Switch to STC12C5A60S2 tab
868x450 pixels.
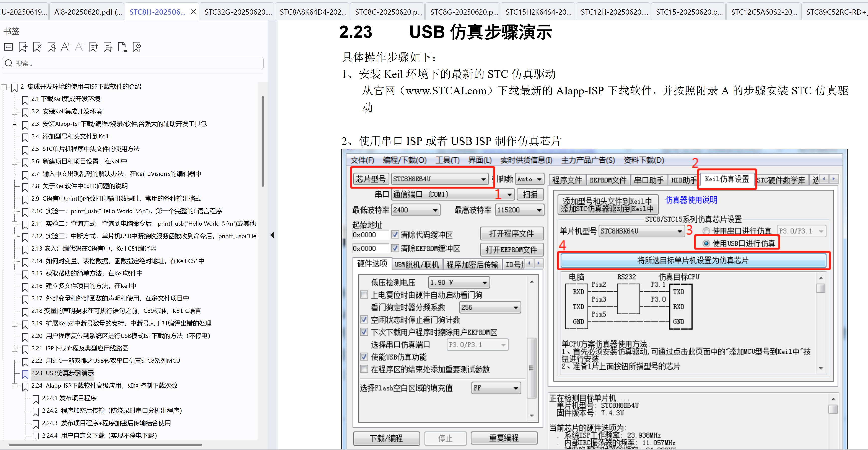click(764, 12)
